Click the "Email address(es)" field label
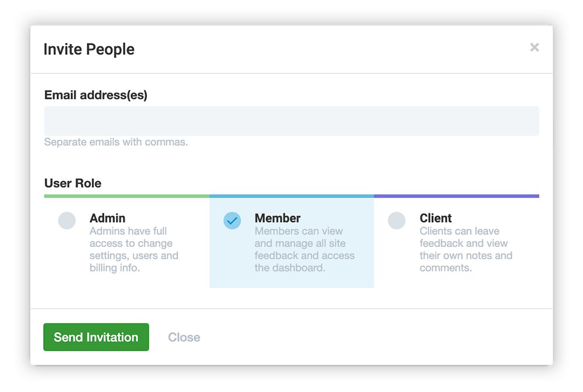The width and height of the screenshot is (583, 392). [96, 95]
